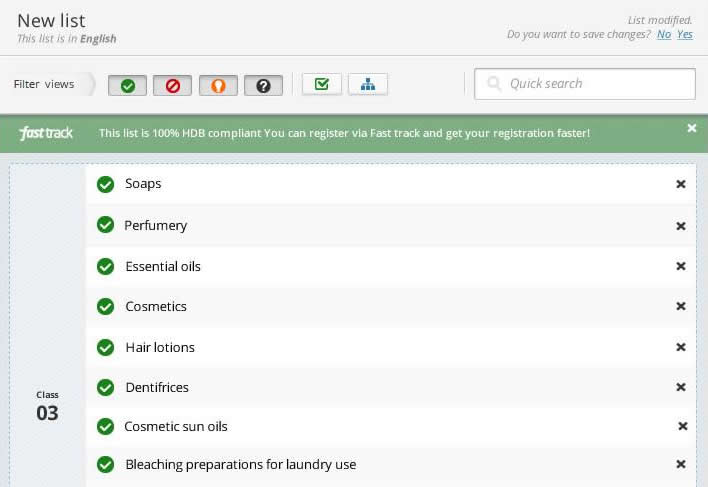Delete the Hair lotions entry
The image size is (708, 487).
681,347
